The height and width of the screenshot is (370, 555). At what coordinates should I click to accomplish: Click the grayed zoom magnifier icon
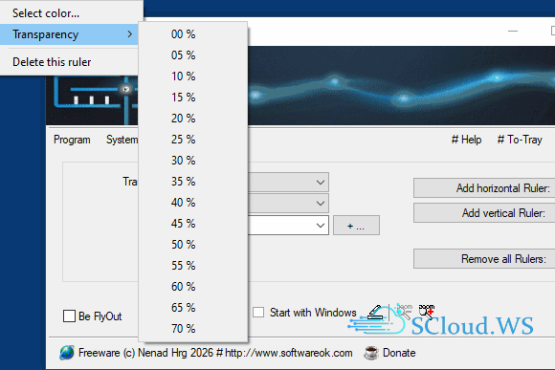(404, 311)
